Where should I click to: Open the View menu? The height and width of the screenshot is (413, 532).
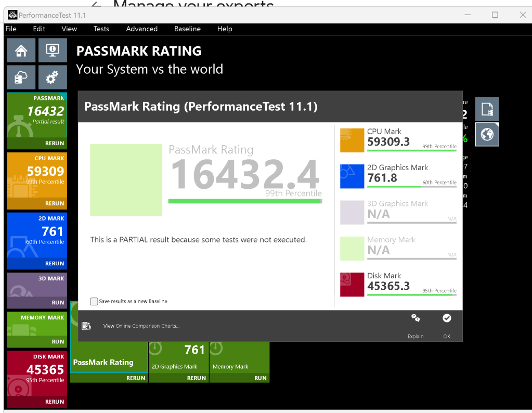coord(69,29)
